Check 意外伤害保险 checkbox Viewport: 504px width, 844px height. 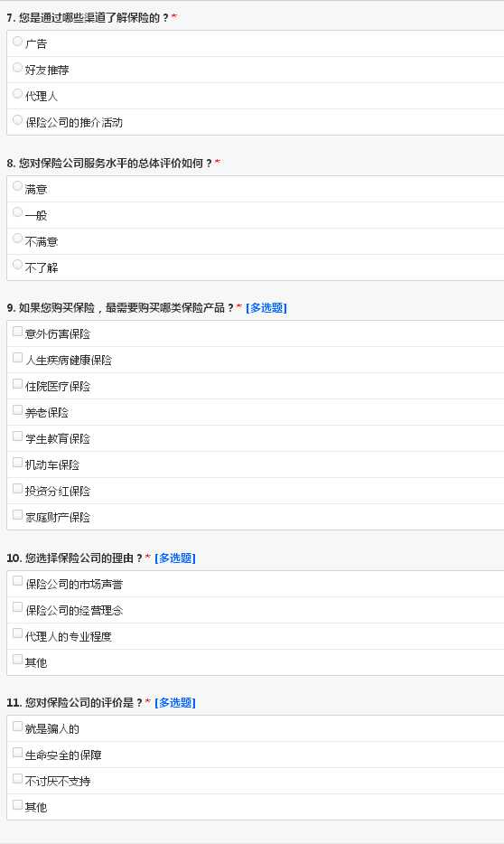pos(18,332)
